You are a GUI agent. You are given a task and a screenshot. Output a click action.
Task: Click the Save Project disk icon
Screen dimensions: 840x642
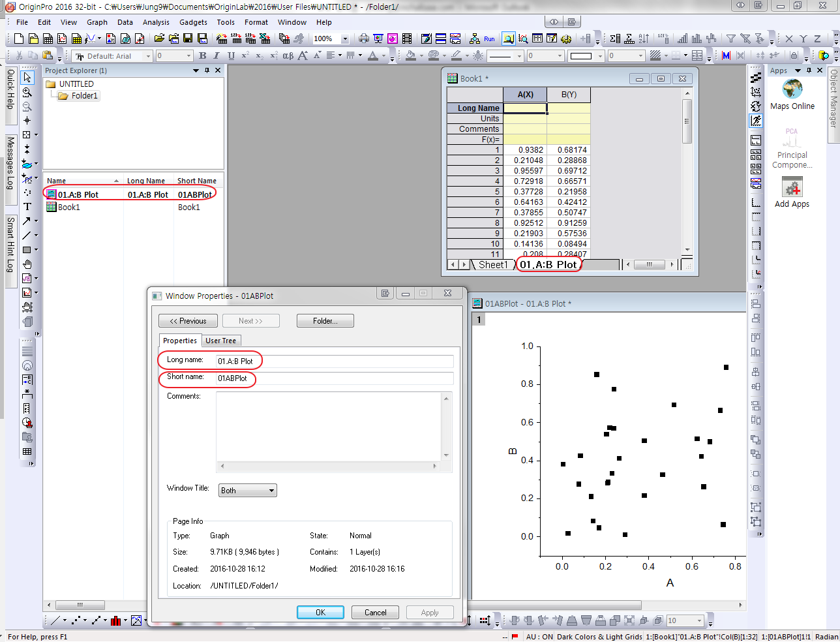point(188,39)
